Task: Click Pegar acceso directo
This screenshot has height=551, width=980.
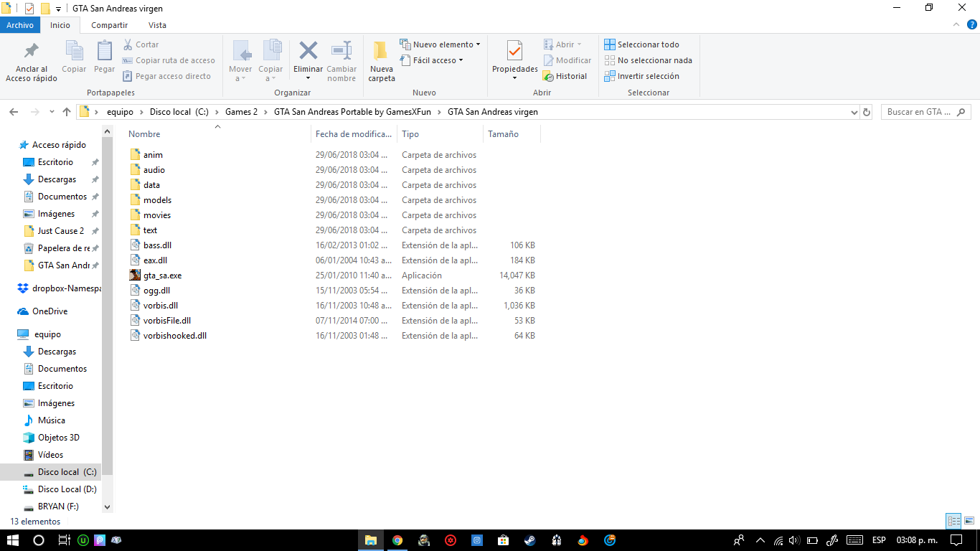Action: point(167,76)
